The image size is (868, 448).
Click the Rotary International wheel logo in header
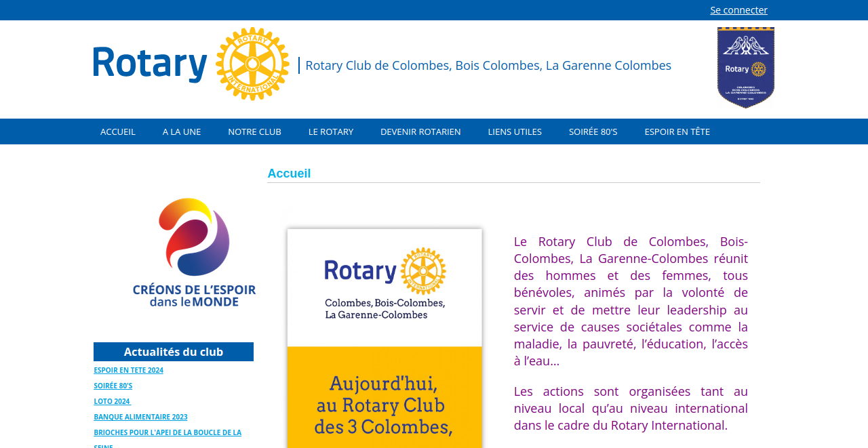click(x=252, y=64)
